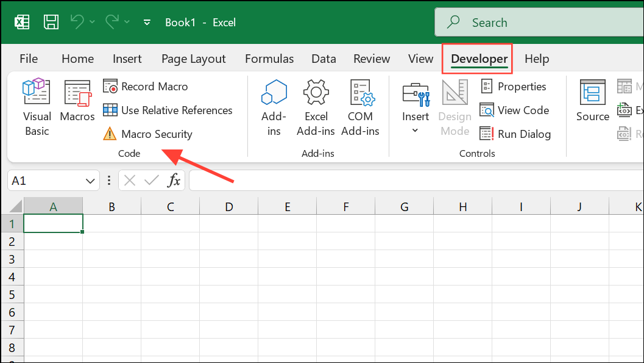Open the Customize Quick Access Toolbar dropdown
644x363 pixels.
pyautogui.click(x=147, y=23)
